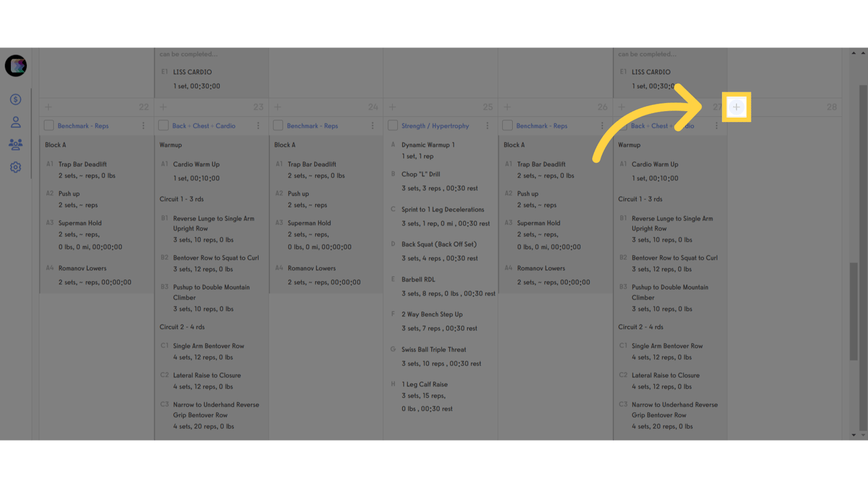Screen dimensions: 868x488
Task: Select Bentover Row to Squat to Curl on day 23
Action: [x=216, y=258]
